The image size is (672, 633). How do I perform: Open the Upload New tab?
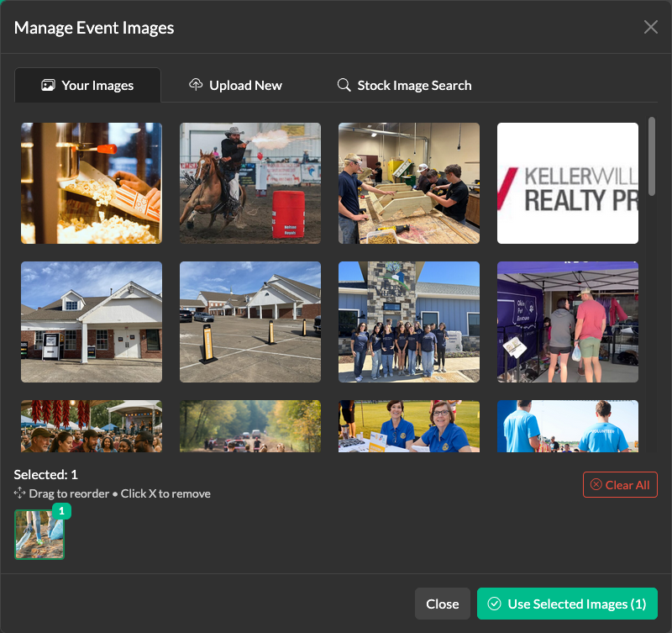click(x=235, y=86)
